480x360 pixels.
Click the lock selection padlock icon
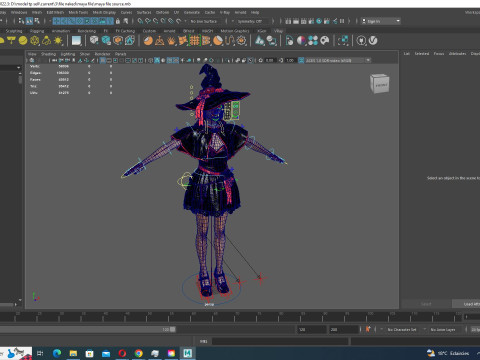click(118, 21)
